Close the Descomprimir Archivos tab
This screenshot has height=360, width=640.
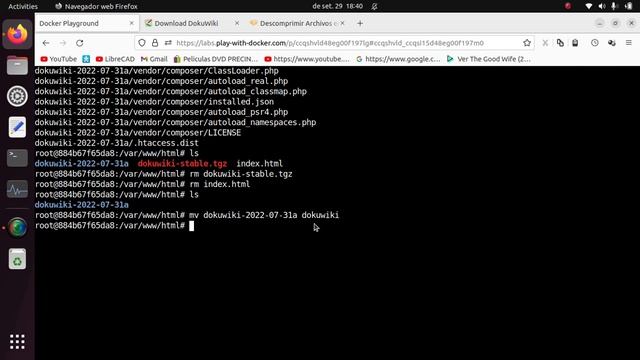point(342,23)
